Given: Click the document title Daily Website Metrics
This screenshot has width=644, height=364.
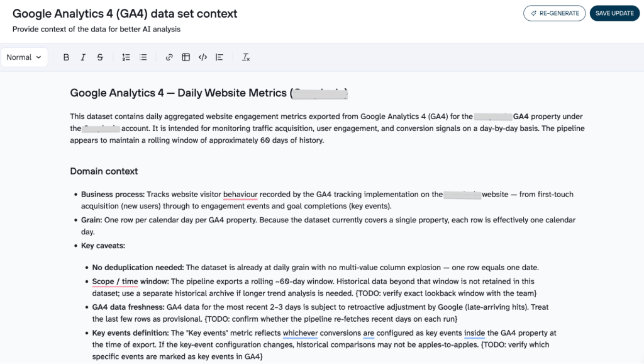Looking at the screenshot, I should (x=232, y=93).
